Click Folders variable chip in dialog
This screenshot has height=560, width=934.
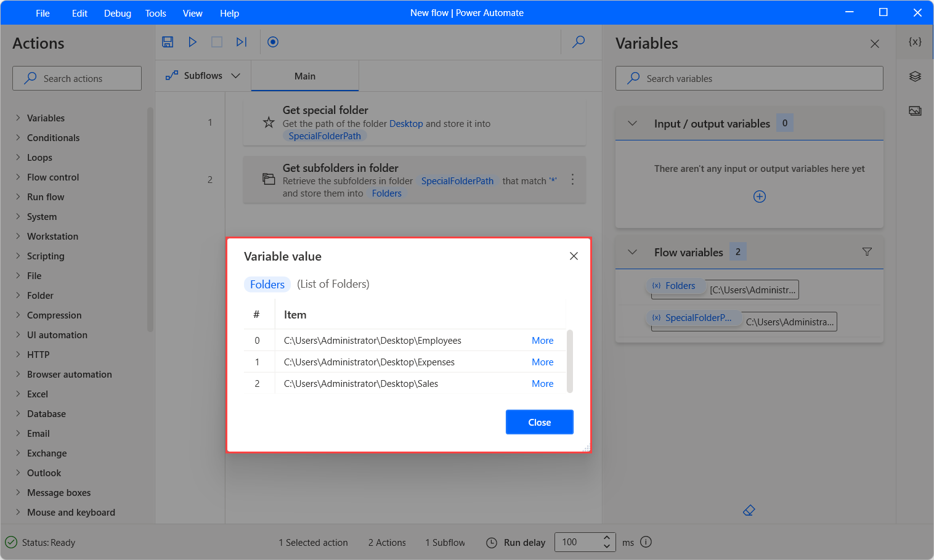click(x=267, y=284)
